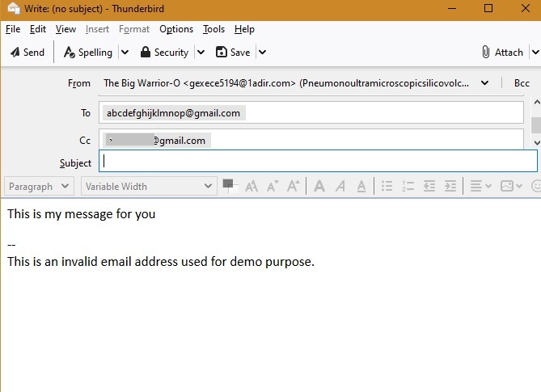Send the email with the Send button
541x392 pixels.
point(27,53)
